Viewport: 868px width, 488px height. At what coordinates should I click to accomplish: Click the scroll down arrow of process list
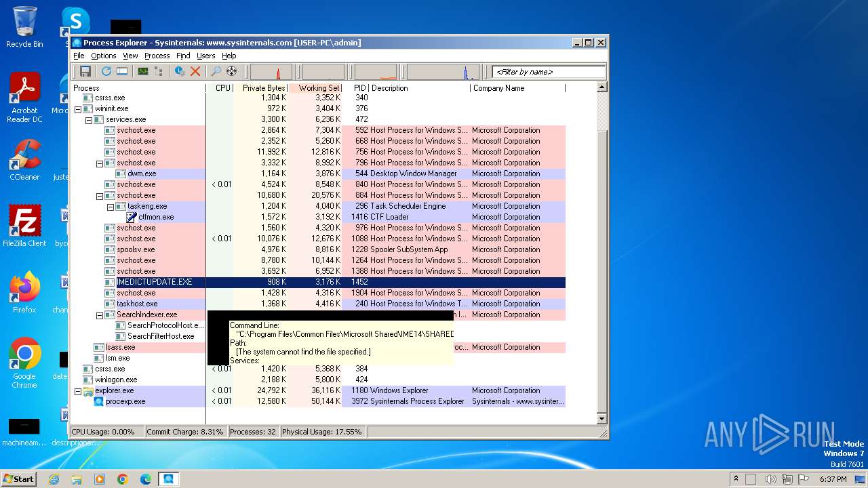[601, 419]
